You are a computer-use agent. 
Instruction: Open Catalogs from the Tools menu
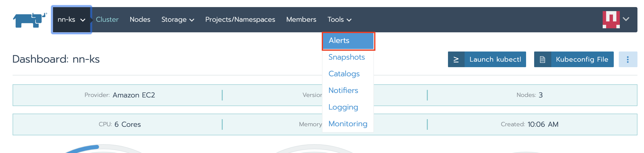pos(344,74)
